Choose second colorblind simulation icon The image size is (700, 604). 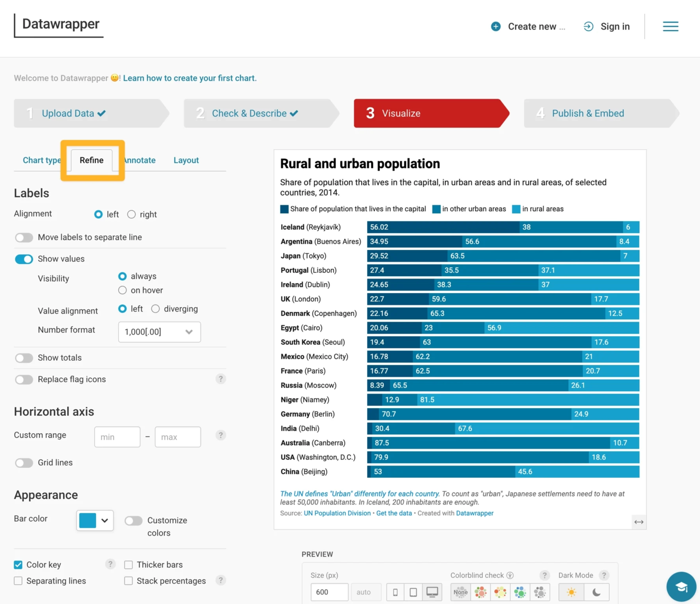coord(480,592)
